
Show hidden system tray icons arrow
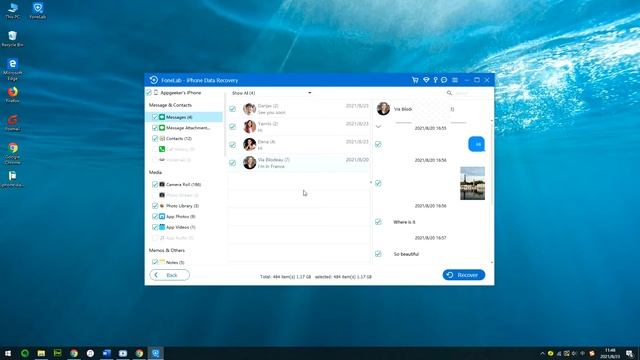pos(542,353)
